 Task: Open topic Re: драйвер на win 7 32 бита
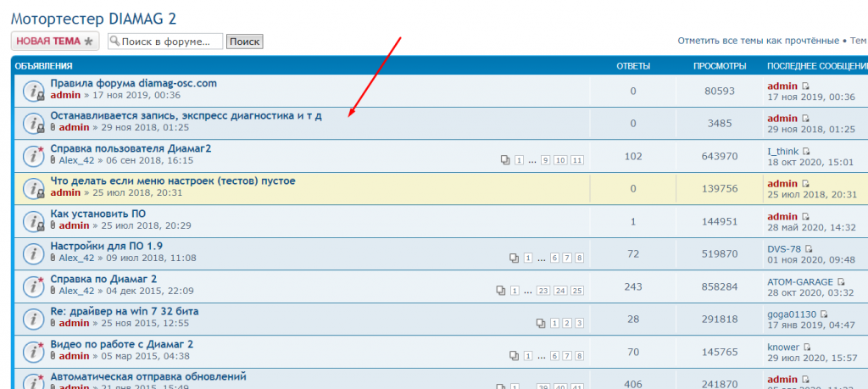125,312
